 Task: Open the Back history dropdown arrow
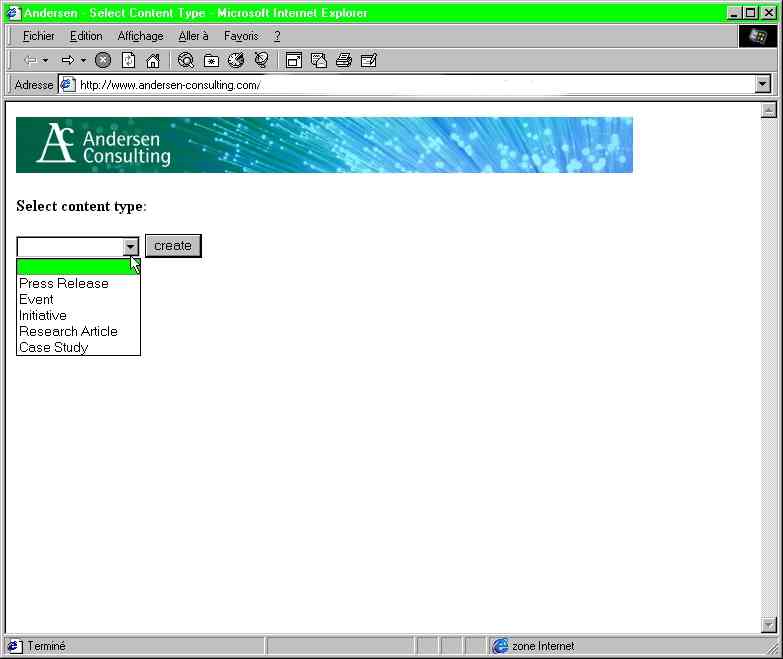click(x=45, y=60)
